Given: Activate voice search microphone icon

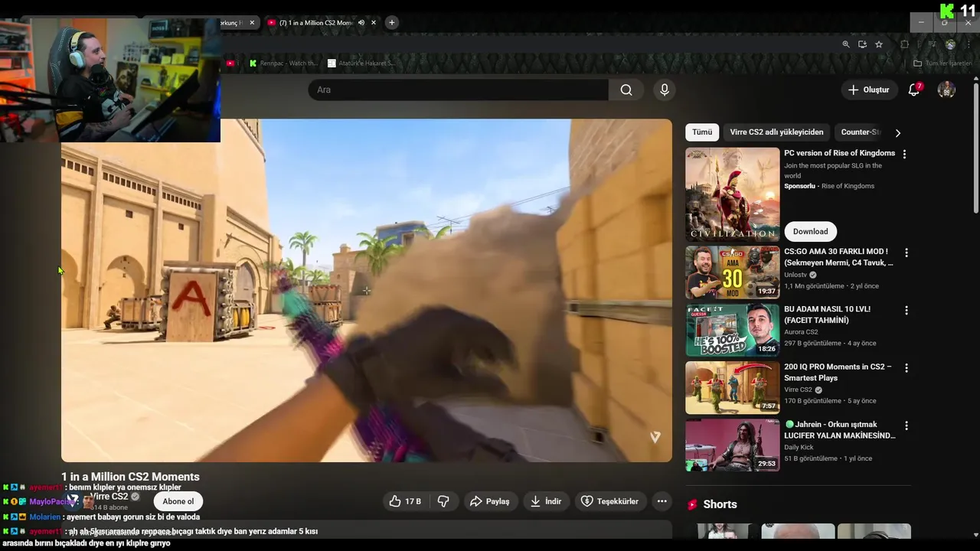Looking at the screenshot, I should point(665,90).
